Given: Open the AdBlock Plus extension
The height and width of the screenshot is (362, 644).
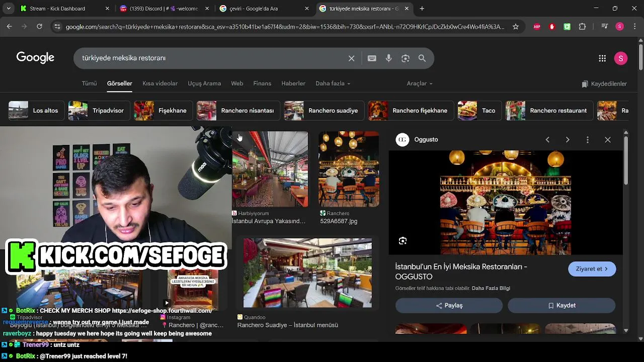Looking at the screenshot, I should coord(537,27).
